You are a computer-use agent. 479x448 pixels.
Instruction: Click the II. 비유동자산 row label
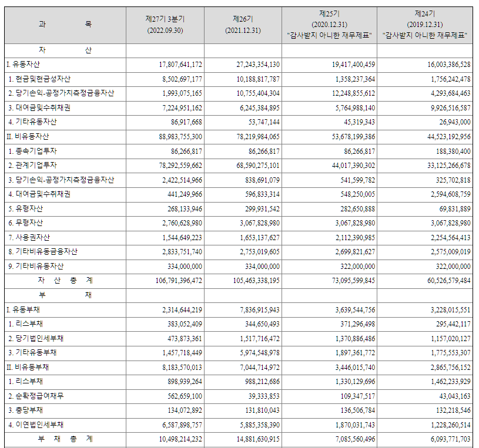point(28,136)
